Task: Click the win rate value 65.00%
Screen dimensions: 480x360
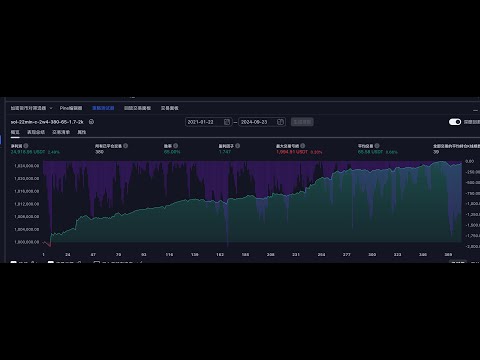Action: coord(172,152)
